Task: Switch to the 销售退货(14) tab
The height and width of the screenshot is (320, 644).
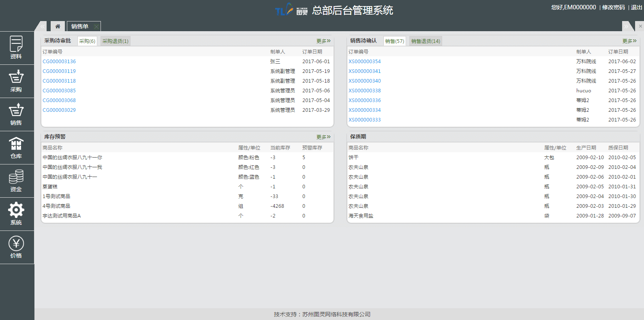Action: click(425, 41)
